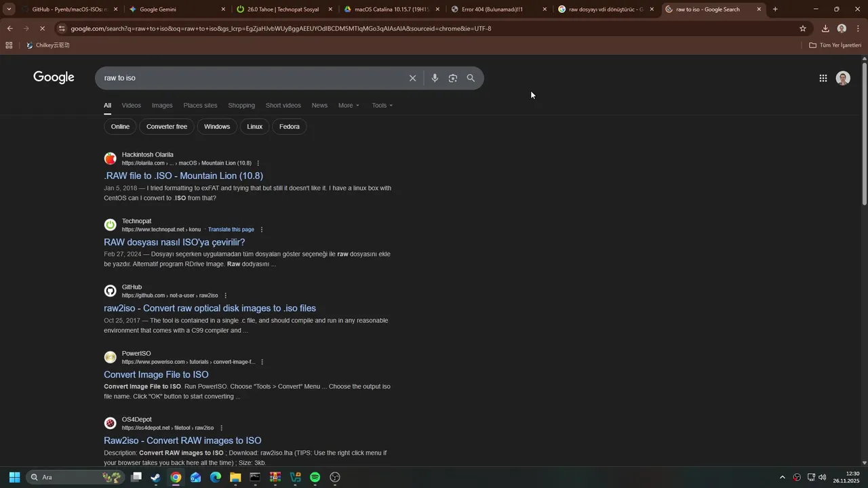This screenshot has width=868, height=488.
Task: Open Spotify from the taskbar
Action: coord(315,477)
